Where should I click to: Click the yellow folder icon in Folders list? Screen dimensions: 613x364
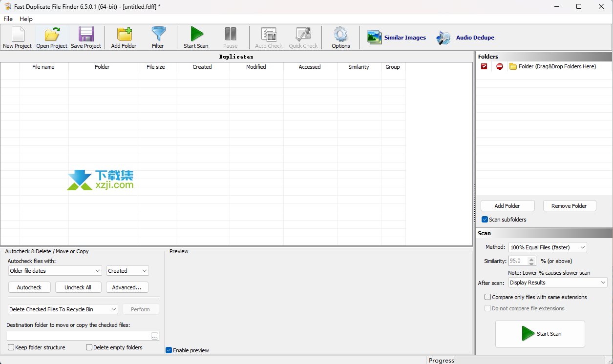pyautogui.click(x=513, y=66)
